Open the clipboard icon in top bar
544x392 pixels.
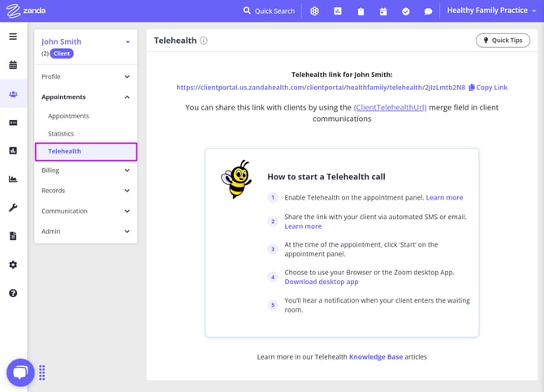click(361, 11)
